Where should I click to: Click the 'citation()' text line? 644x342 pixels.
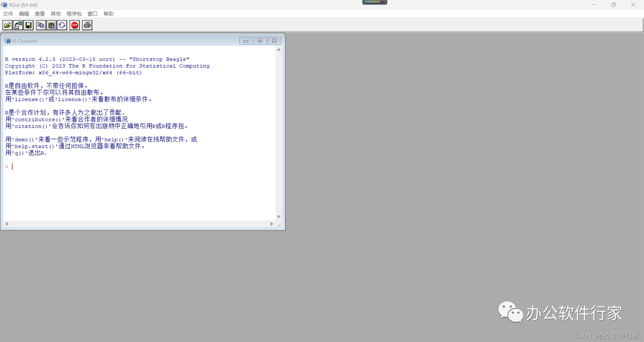97,126
